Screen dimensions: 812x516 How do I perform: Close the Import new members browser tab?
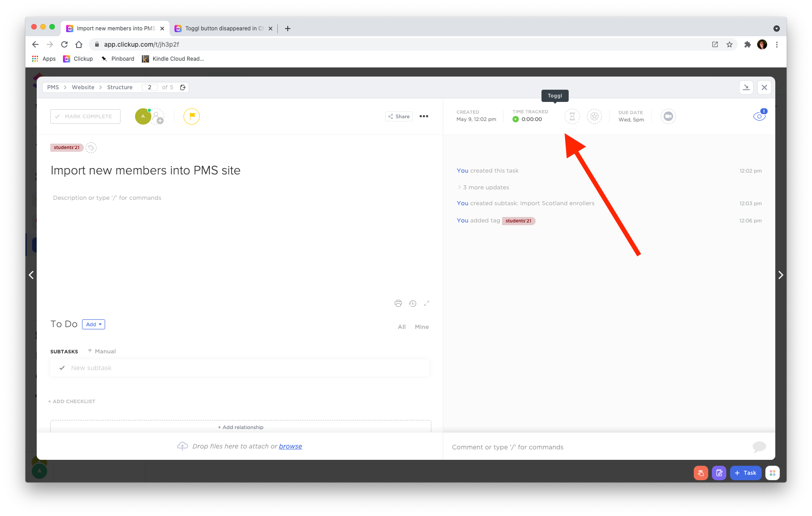(x=162, y=29)
